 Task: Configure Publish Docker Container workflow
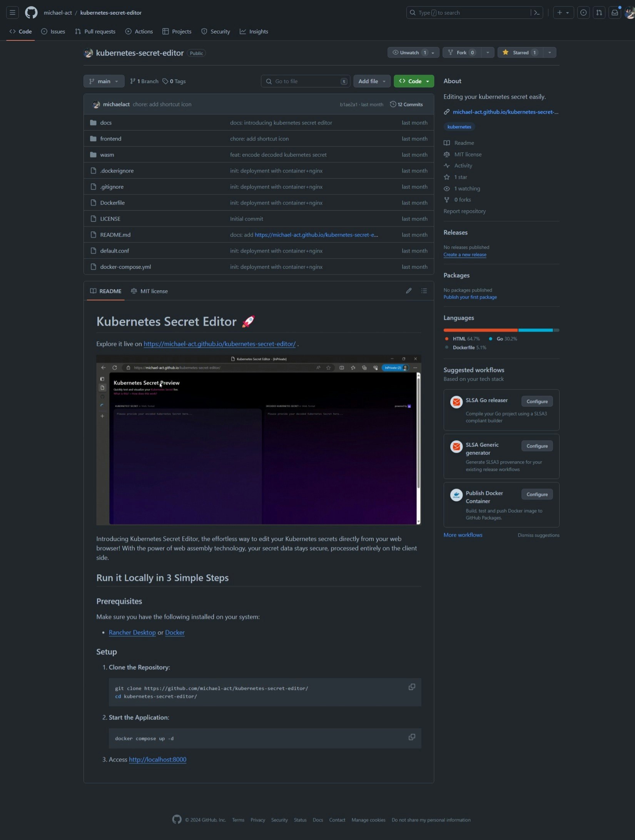[537, 495]
